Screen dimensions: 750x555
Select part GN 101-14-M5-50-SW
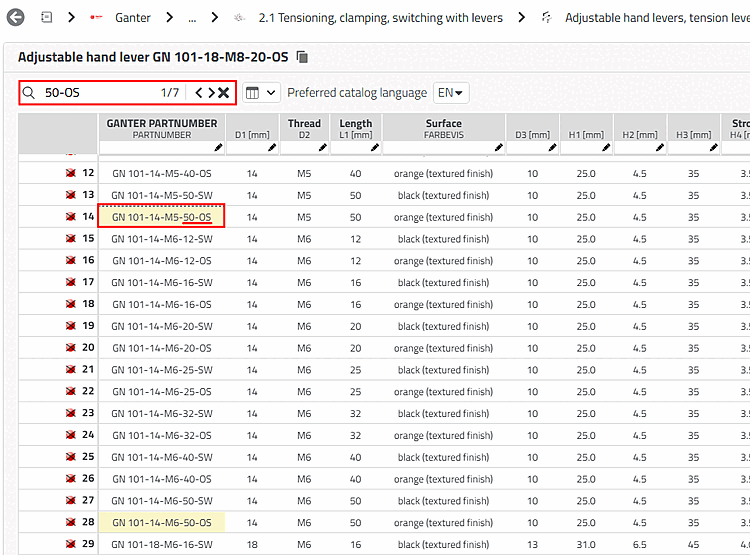(x=162, y=195)
